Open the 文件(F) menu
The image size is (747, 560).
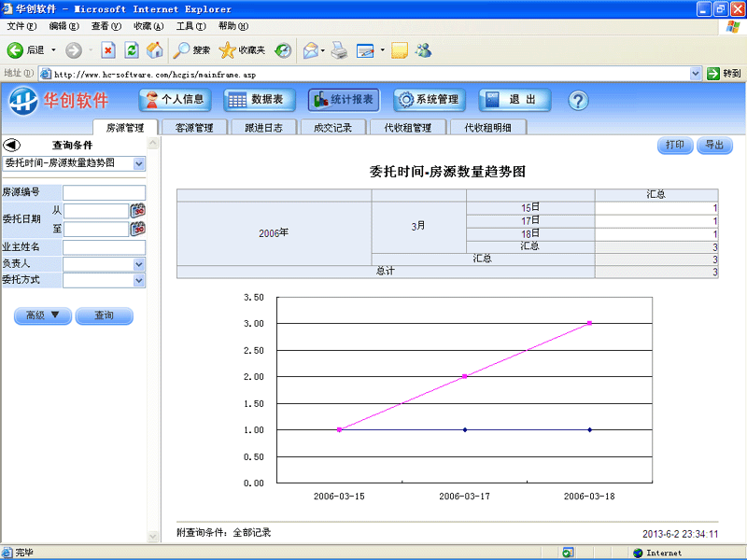[21, 26]
